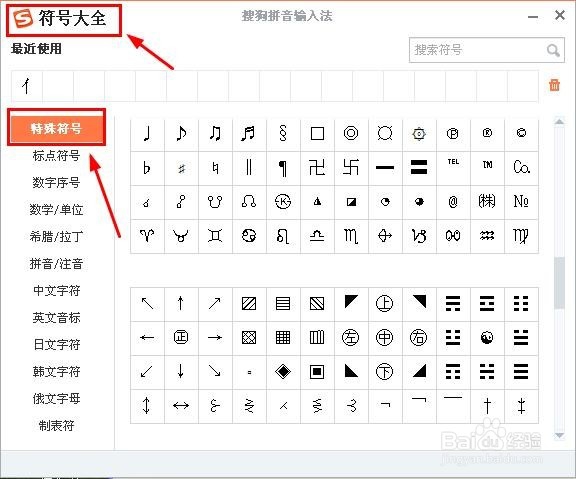Select the double dagger ‡ symbol
The image size is (576, 479).
521,406
